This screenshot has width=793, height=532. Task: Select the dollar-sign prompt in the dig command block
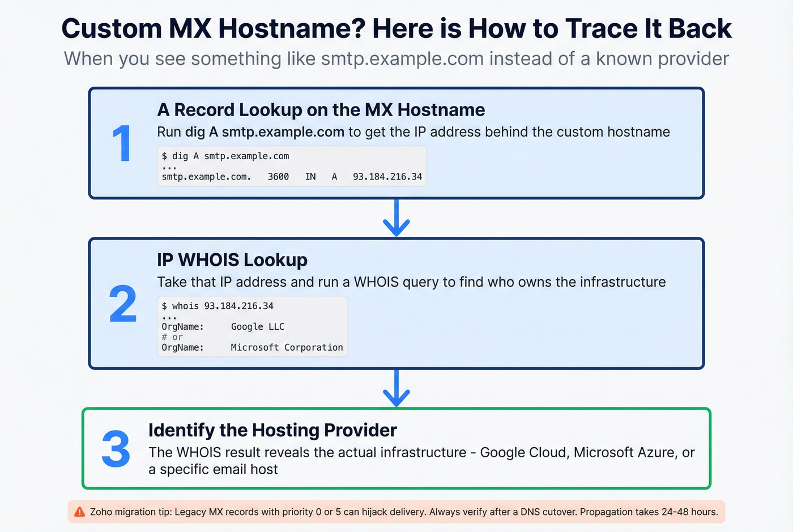[165, 156]
